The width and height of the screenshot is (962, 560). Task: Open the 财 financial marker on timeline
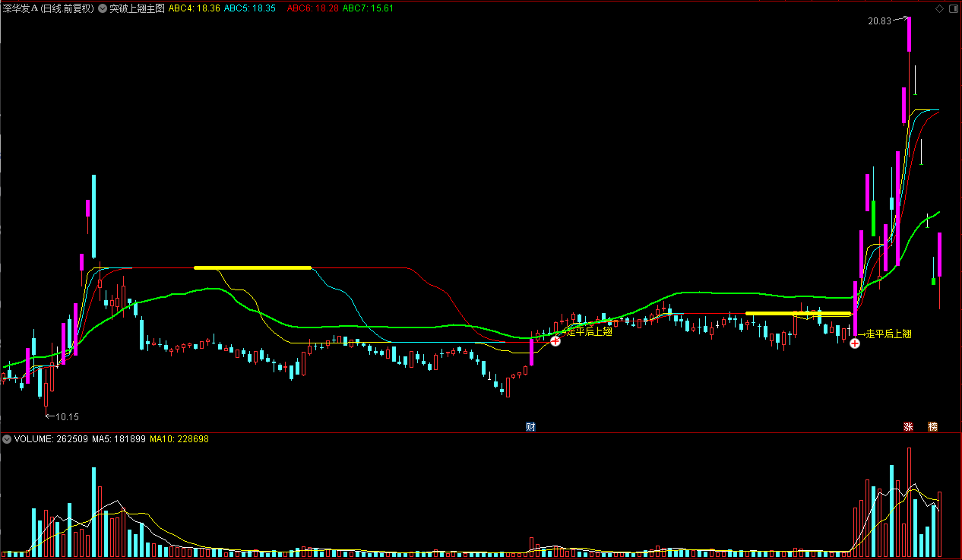(530, 427)
